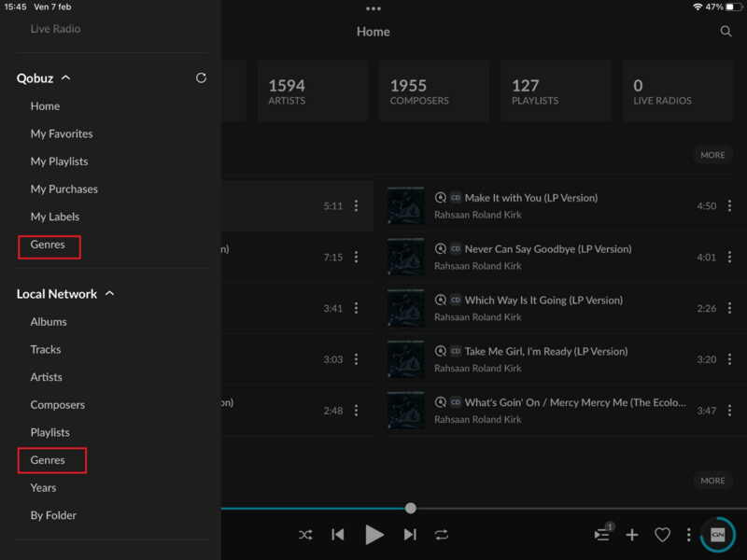The width and height of the screenshot is (747, 560).
Task: Add current track to a playlist
Action: point(632,535)
